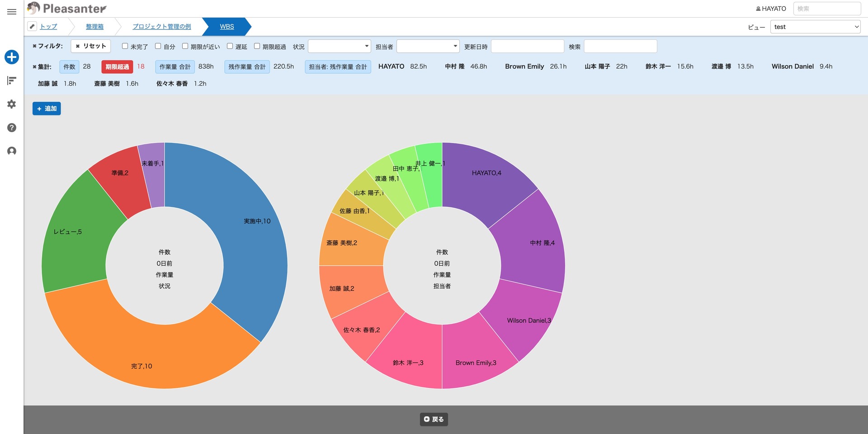
Task: Click the blue plus create-new icon
Action: click(12, 57)
